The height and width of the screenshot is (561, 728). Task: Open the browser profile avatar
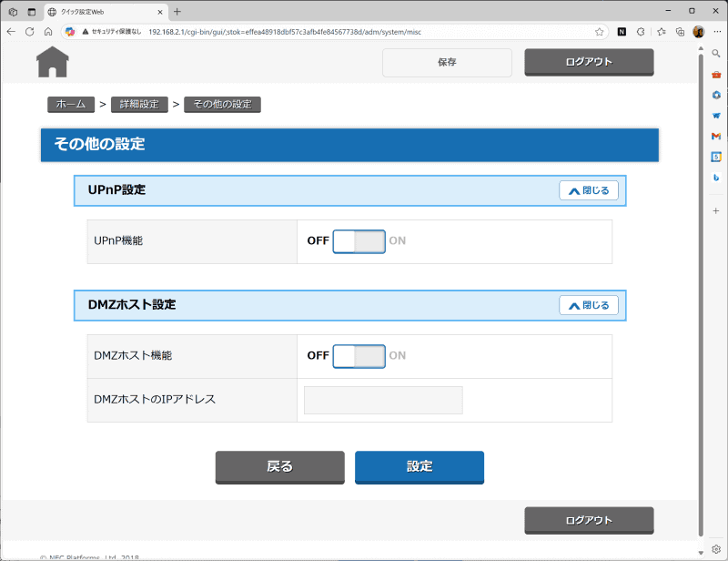697,31
